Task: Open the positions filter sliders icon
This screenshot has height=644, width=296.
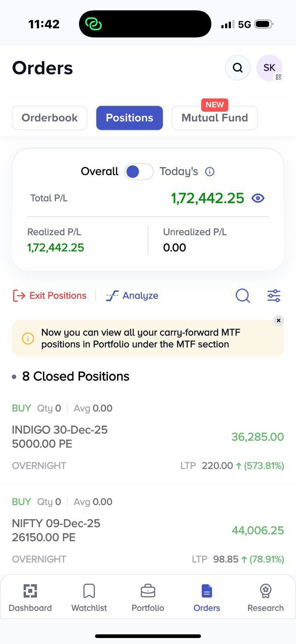Action: click(274, 296)
